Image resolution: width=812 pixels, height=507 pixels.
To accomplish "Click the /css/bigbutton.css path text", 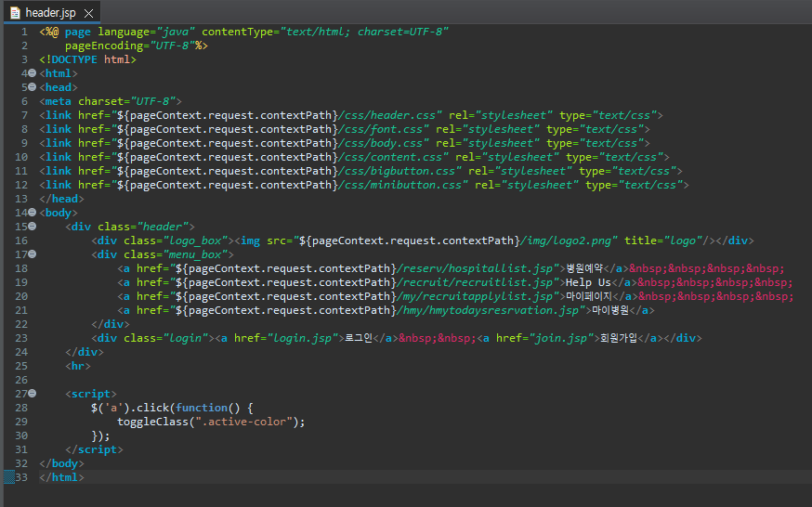I will pyautogui.click(x=397, y=171).
